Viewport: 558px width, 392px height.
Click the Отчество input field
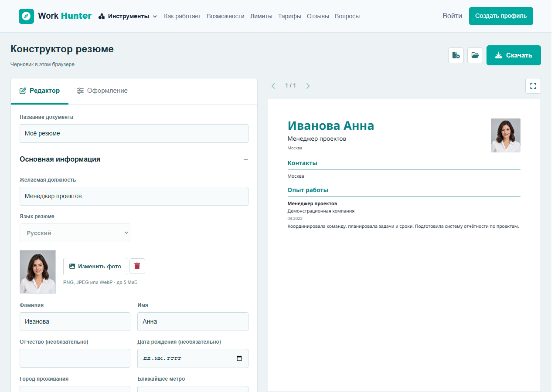point(75,358)
